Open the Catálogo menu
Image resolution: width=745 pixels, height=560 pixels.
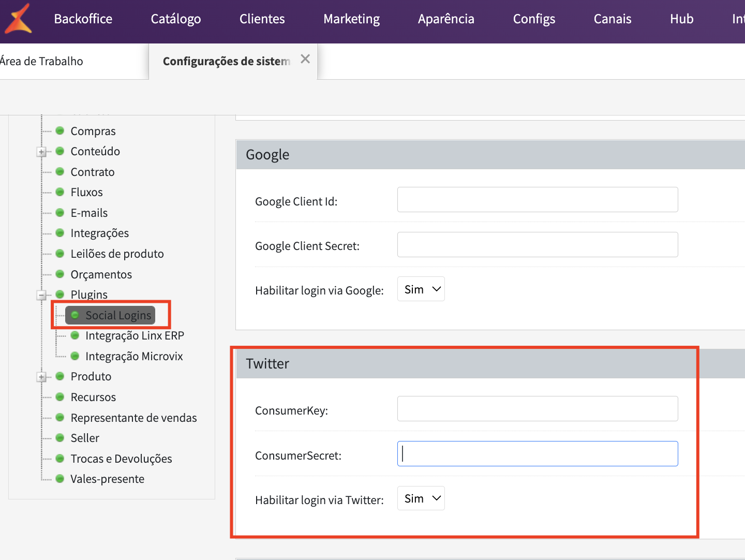(176, 19)
